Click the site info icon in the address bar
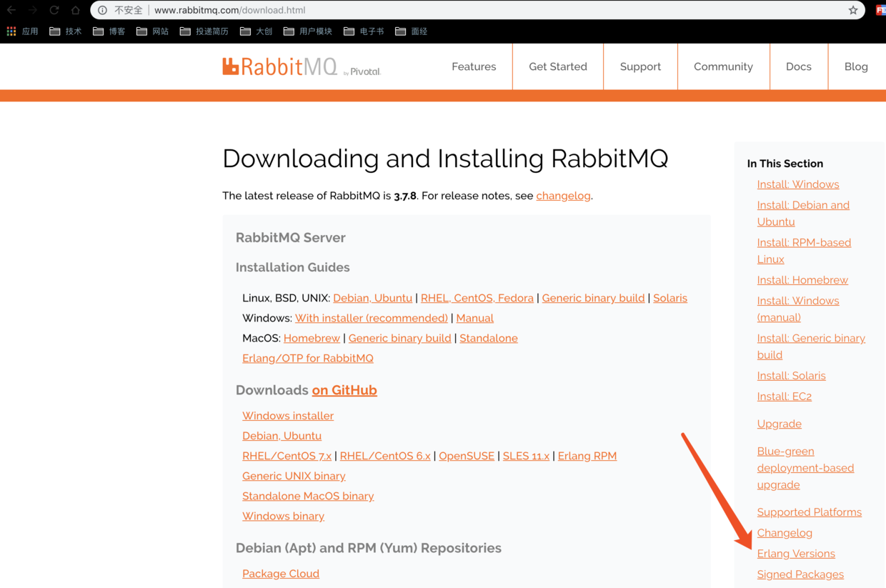The image size is (886, 588). (x=103, y=10)
